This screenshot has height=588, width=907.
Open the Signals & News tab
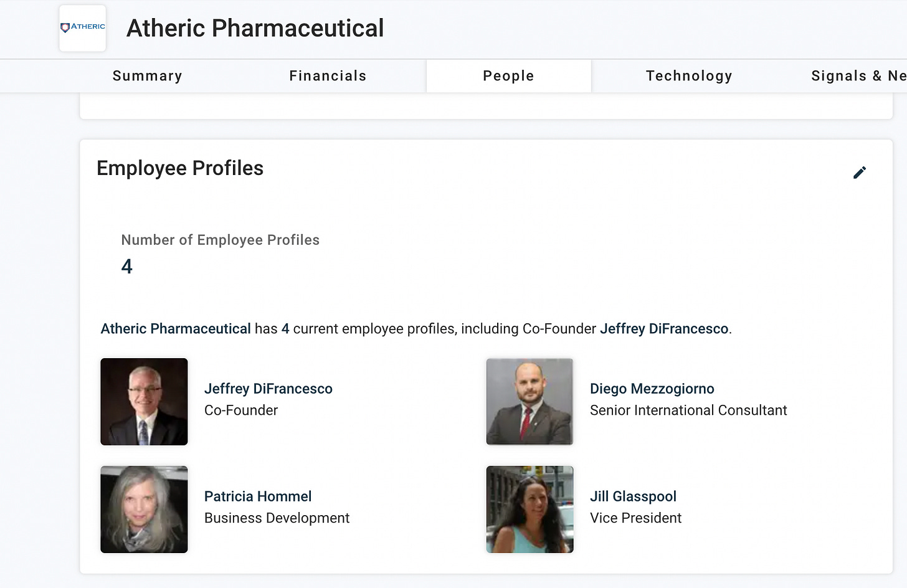click(x=858, y=76)
